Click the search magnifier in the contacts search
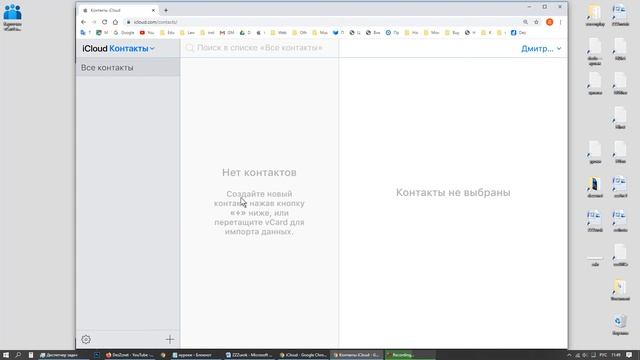 [189, 48]
